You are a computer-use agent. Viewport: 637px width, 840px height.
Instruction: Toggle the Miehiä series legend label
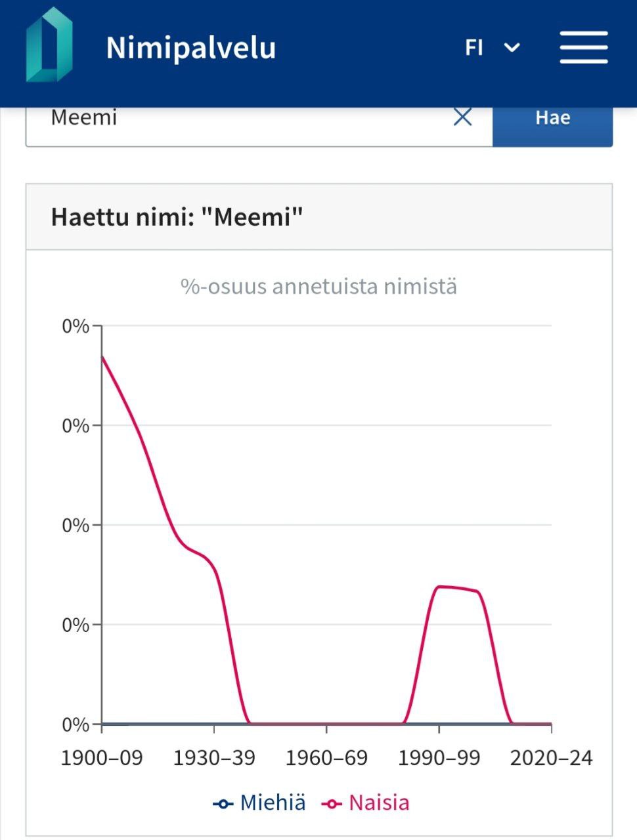[273, 803]
